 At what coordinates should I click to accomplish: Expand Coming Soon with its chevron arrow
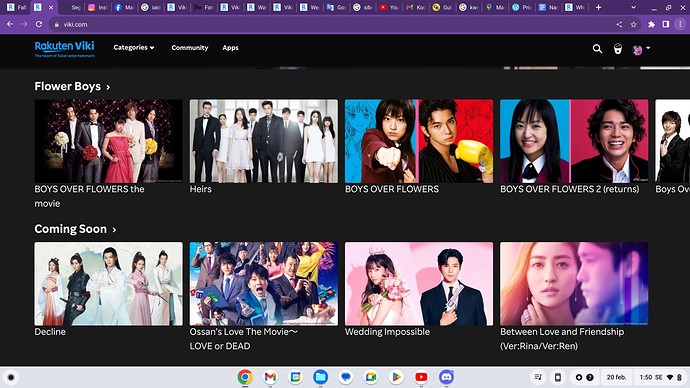[x=114, y=230]
